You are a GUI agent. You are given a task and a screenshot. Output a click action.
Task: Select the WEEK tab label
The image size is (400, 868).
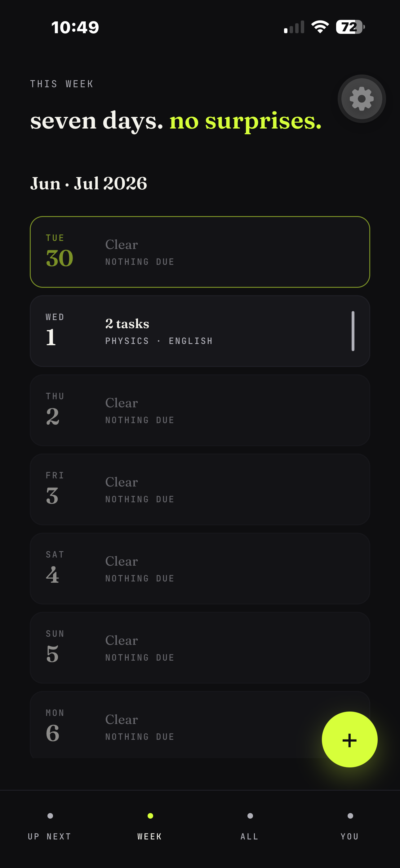pyautogui.click(x=150, y=836)
